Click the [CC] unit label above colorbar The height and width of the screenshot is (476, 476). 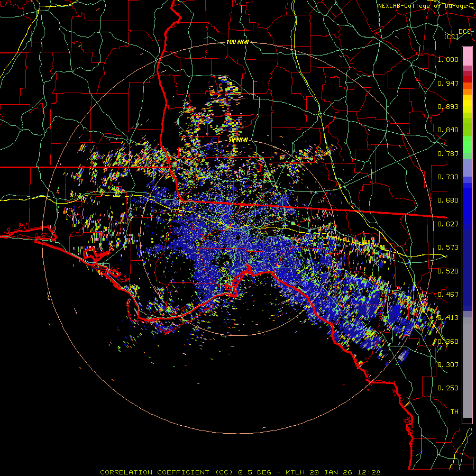[451, 36]
